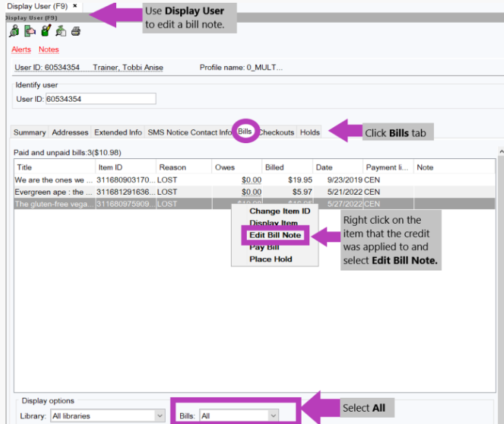Select the 'Evergreen ape : the ...' bill row
The image size is (504, 424).
tap(254, 192)
